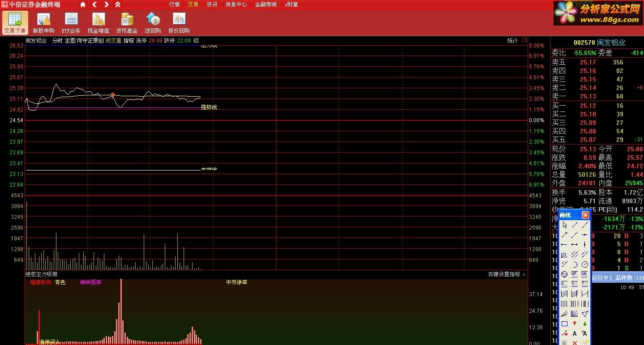Viewport: 644px width, 345px height.
Task: Select the arc drawing tool
Action: tap(575, 264)
